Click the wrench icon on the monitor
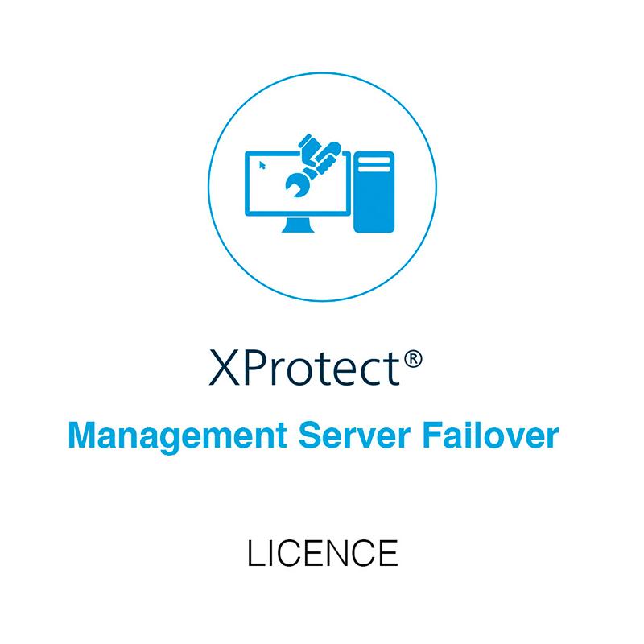Screen dimensions: 644x644 pos(299,184)
